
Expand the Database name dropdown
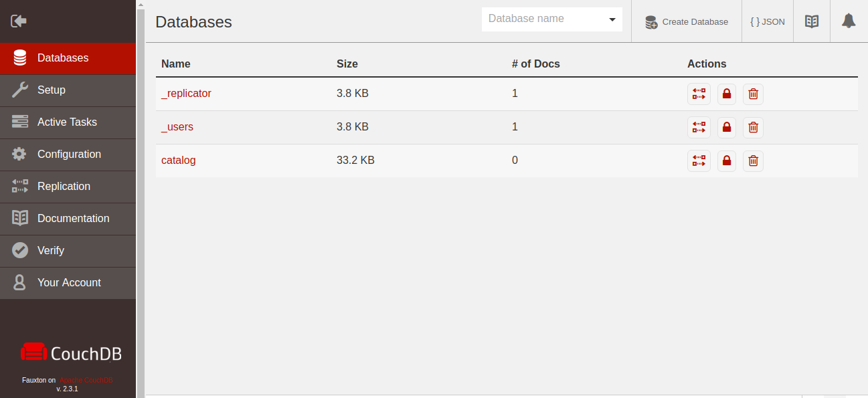coord(611,19)
